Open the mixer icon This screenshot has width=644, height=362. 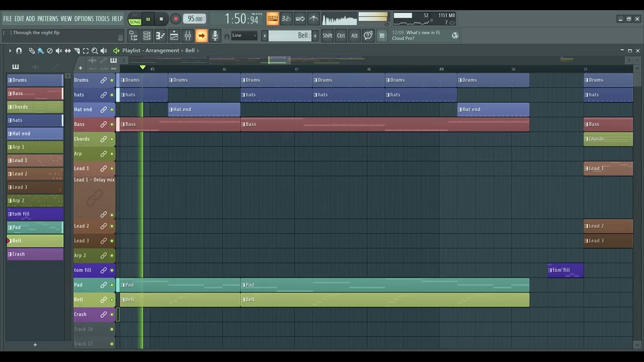click(x=188, y=36)
